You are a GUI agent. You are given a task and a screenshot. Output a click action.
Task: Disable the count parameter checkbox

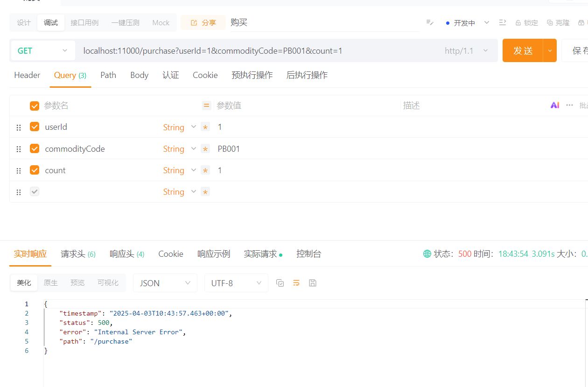tap(35, 170)
